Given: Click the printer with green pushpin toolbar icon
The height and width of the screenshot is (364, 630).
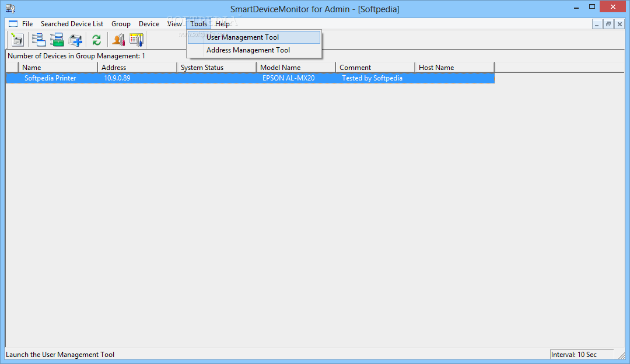Looking at the screenshot, I should point(17,40).
